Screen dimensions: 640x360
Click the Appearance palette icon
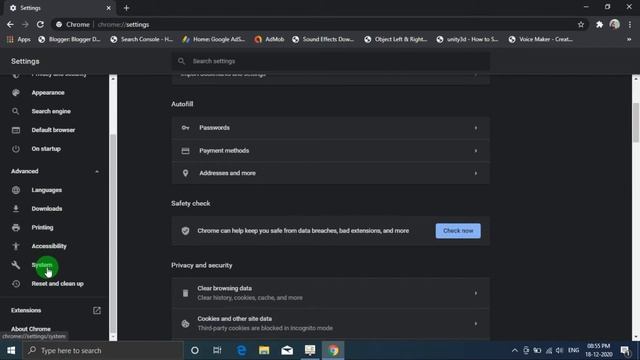point(16,93)
